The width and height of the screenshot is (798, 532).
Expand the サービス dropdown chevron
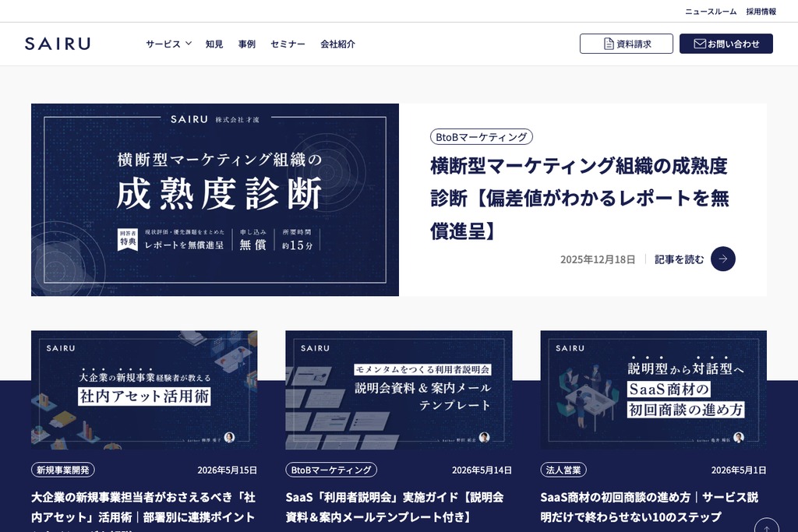[189, 44]
